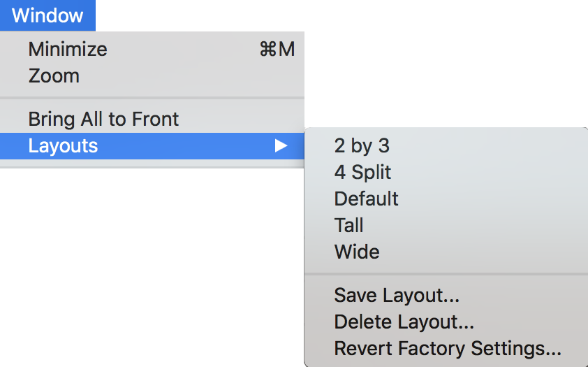This screenshot has height=367, width=588.
Task: Open the Layouts submenu entry
Action: (63, 146)
